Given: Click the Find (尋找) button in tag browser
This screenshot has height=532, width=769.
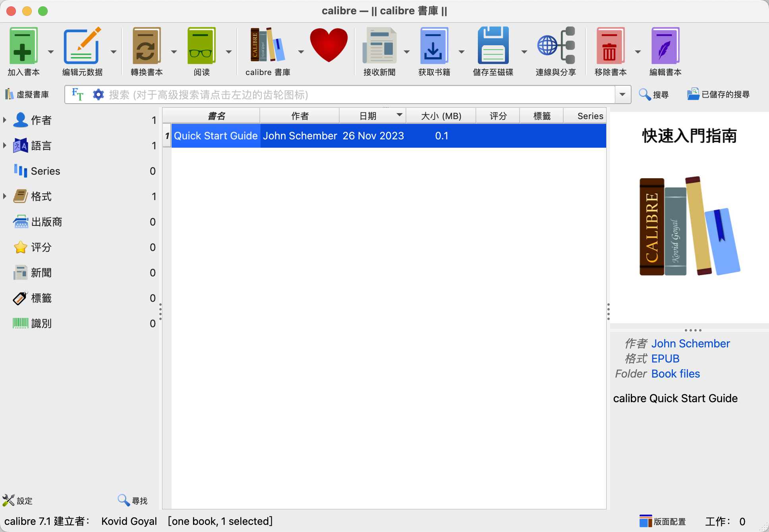Looking at the screenshot, I should [133, 501].
